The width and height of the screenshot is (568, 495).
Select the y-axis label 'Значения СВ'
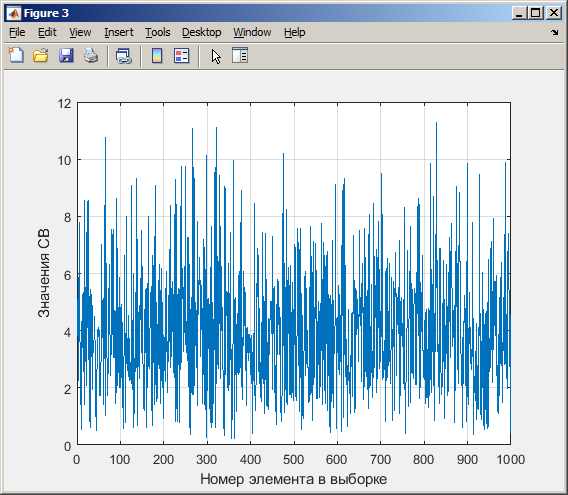[x=43, y=273]
